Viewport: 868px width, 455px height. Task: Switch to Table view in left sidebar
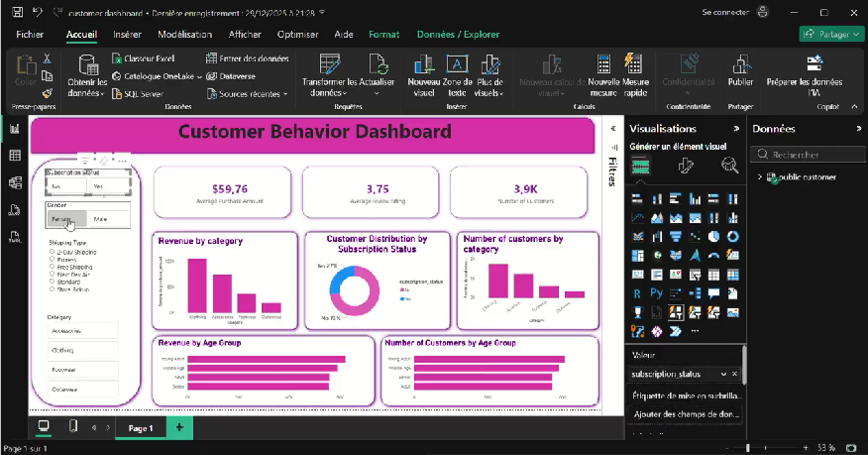point(15,156)
